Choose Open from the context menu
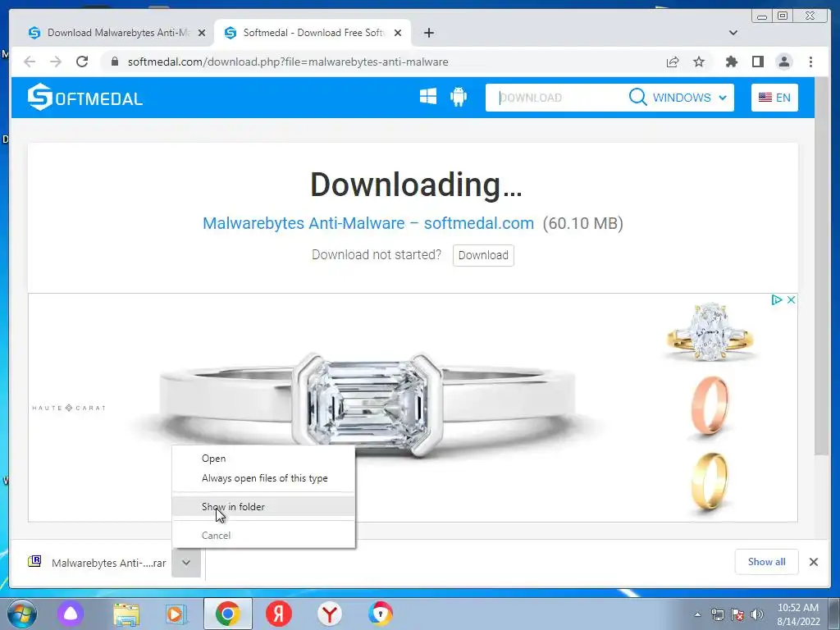840x630 pixels. point(263,459)
